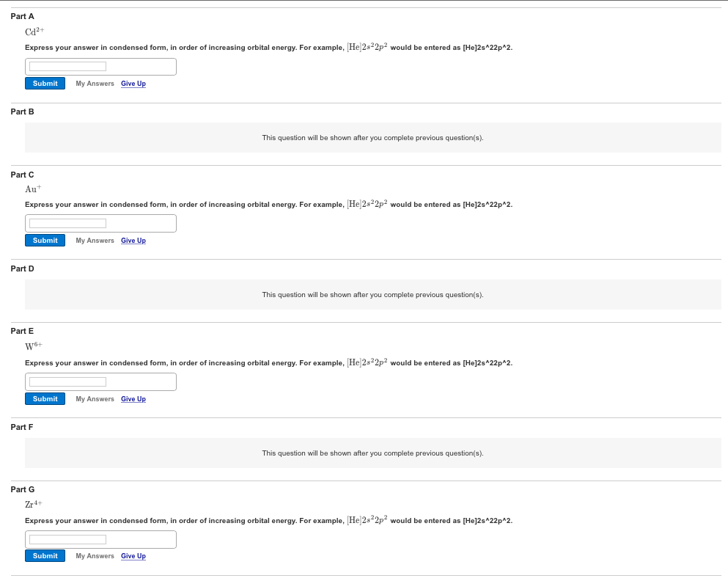The height and width of the screenshot is (581, 728).
Task: Click the Part A answer input for Cd2+
Action: (x=67, y=67)
